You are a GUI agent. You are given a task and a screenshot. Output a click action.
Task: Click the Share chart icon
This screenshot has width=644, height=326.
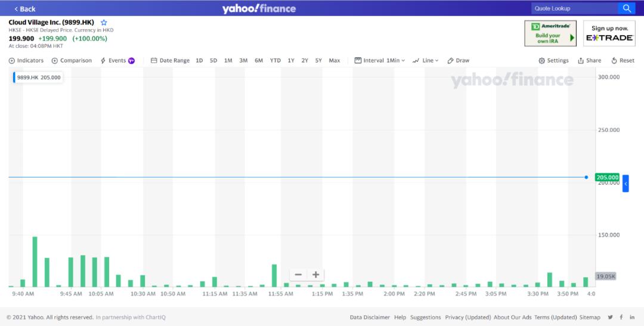(589, 61)
